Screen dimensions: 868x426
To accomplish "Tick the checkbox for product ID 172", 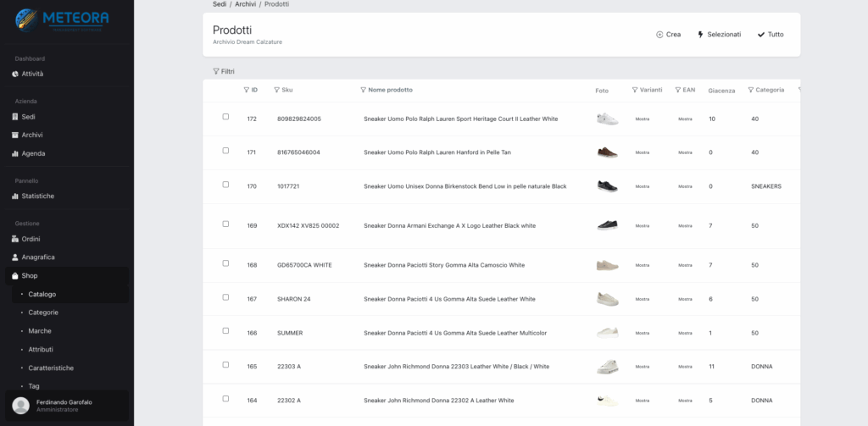I will [x=225, y=117].
